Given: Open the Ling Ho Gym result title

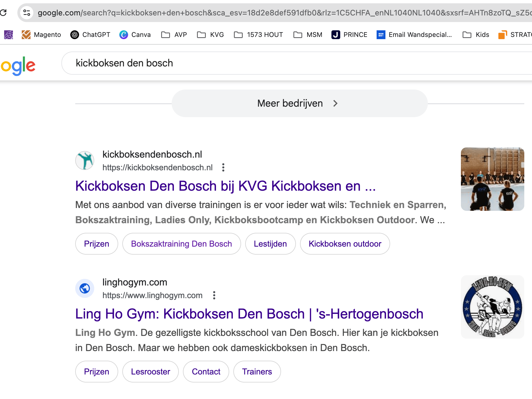Looking at the screenshot, I should click(249, 314).
